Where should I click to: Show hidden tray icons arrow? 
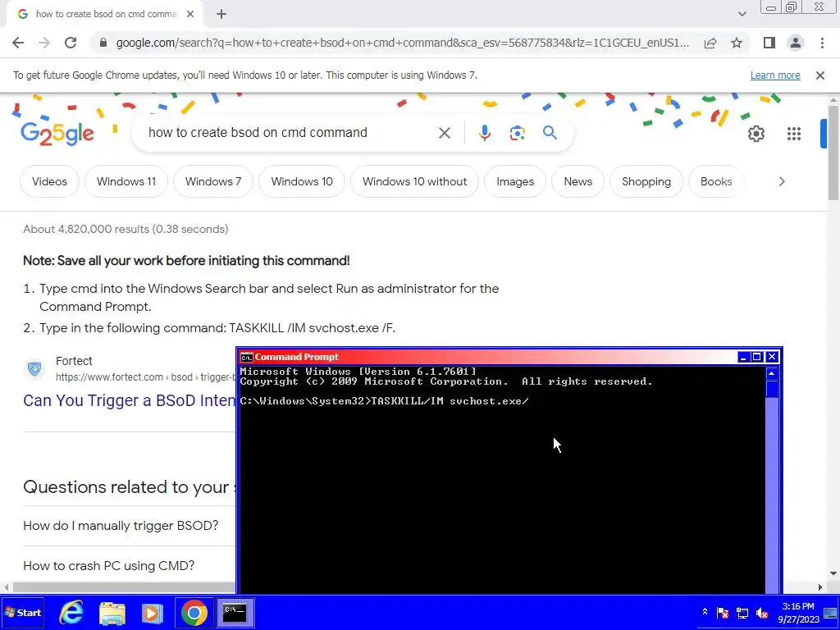(705, 612)
